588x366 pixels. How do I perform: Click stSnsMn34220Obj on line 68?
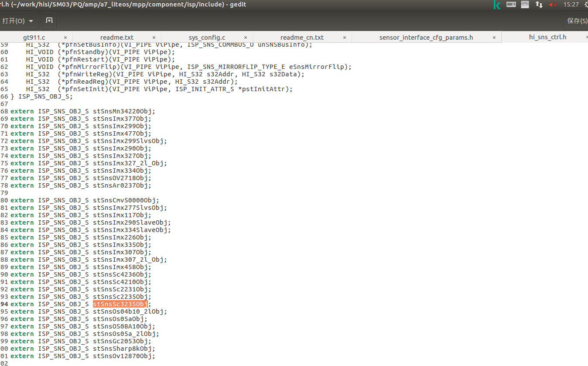[122, 111]
